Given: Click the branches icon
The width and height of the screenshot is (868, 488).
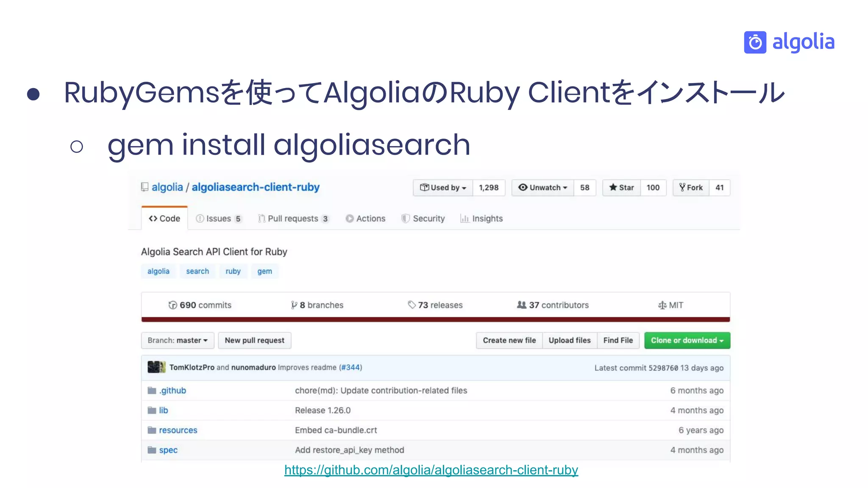Looking at the screenshot, I should [x=294, y=305].
